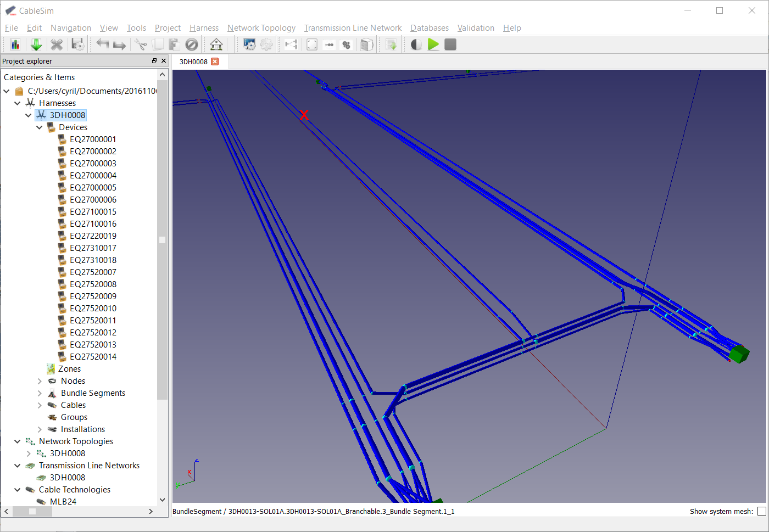The image size is (769, 532).
Task: Expand the Nodes tree item
Action: 40,381
